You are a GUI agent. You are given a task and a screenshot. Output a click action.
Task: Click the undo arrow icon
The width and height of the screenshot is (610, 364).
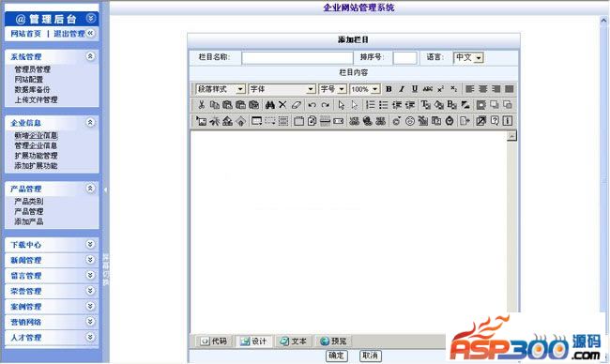coord(312,105)
